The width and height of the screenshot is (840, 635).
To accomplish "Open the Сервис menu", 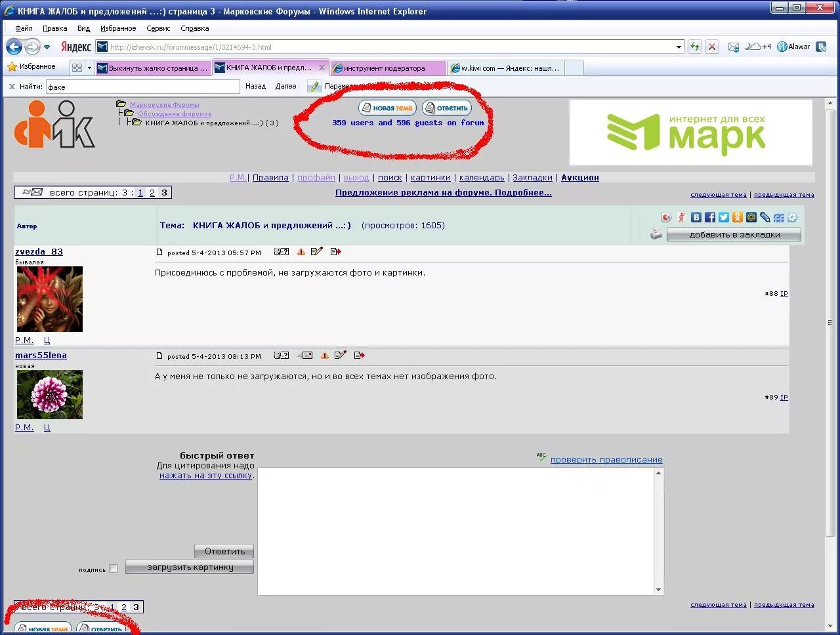I will pyautogui.click(x=158, y=28).
